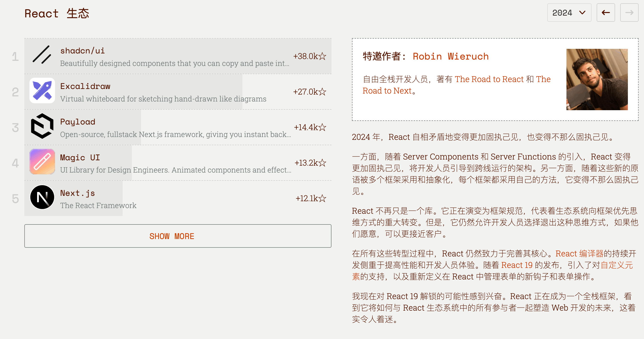
Task: Click the star beside +38.0k
Action: 322,56
